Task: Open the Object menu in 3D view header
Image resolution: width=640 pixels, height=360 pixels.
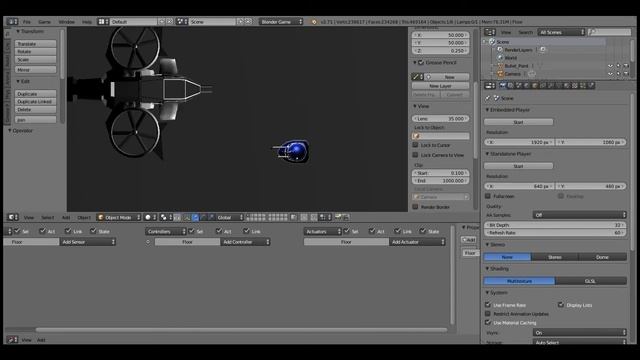Action: tap(84, 218)
